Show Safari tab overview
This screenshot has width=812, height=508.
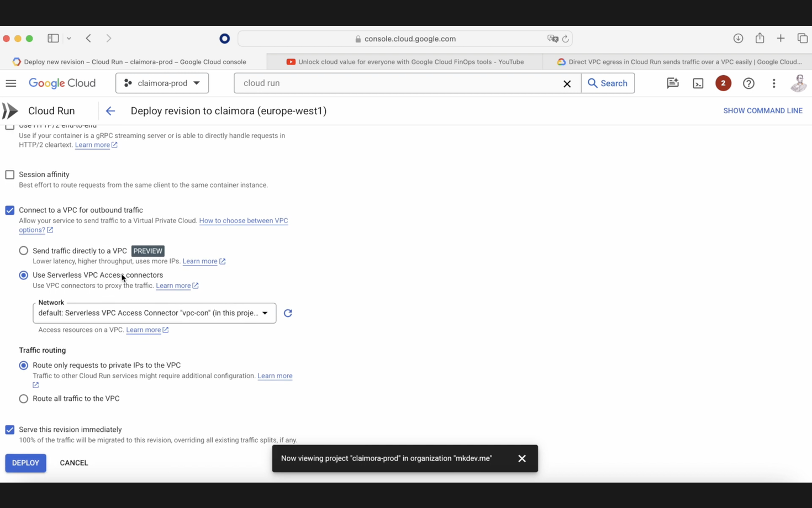[x=802, y=39]
